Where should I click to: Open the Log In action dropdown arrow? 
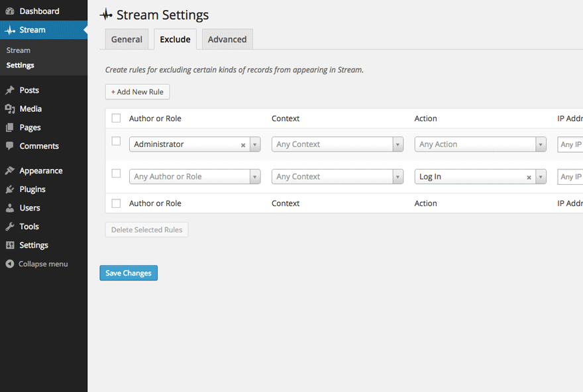[541, 177]
